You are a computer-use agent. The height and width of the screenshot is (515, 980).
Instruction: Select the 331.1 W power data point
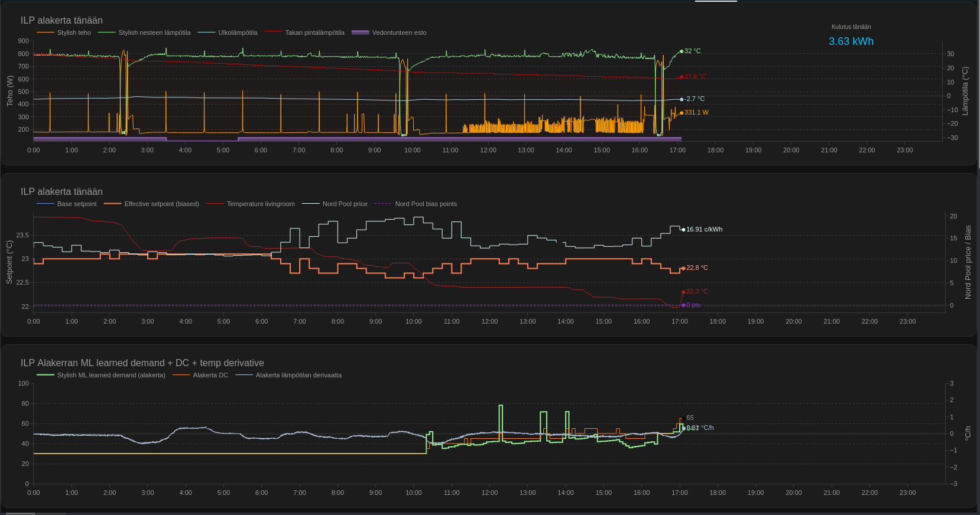point(682,113)
